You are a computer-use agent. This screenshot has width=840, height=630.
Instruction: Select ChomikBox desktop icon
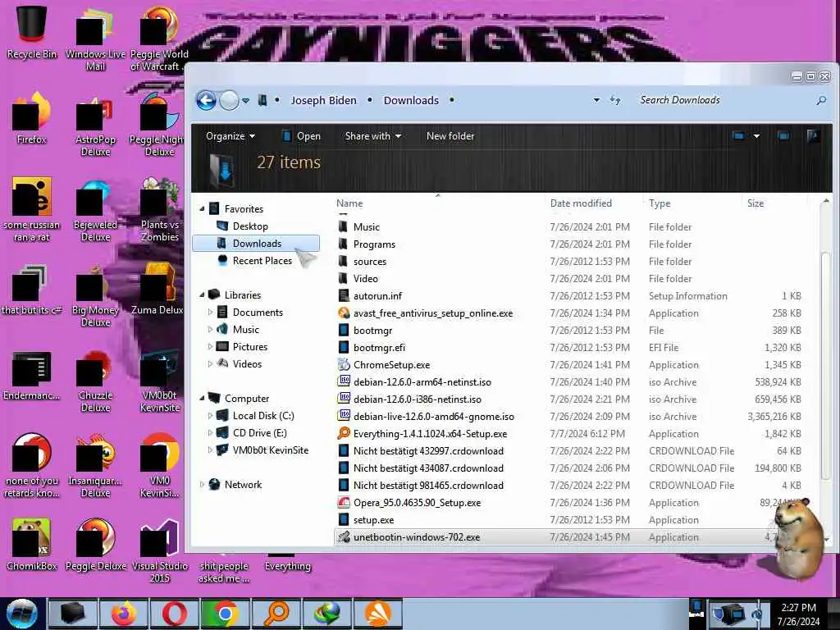point(32,545)
